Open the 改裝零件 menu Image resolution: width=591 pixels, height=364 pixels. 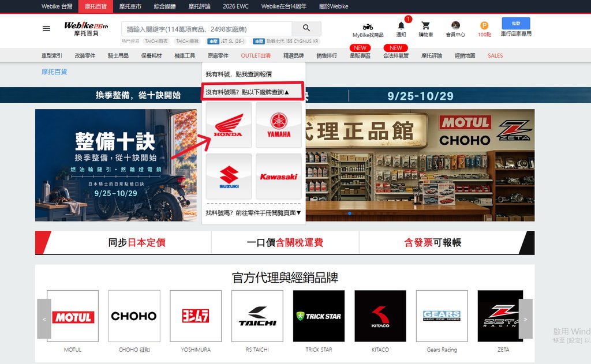tap(85, 55)
